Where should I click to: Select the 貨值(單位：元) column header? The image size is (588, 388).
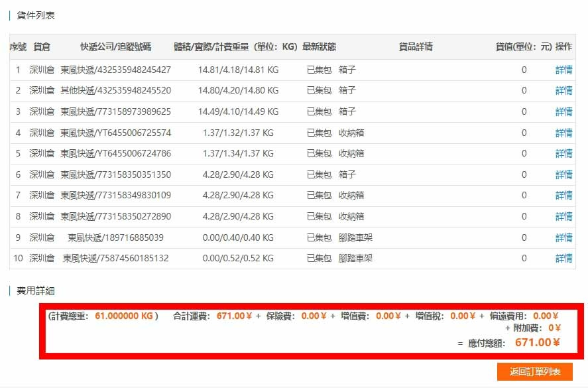[524, 47]
